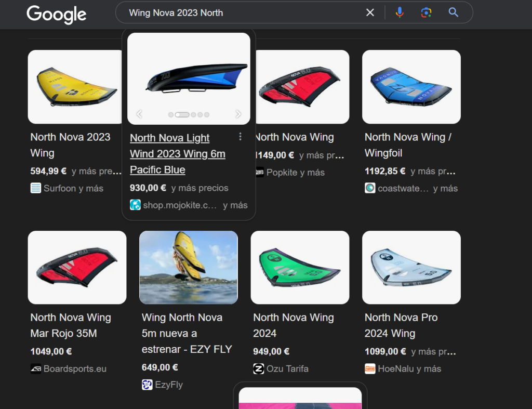
Task: Open North Nova Light Wind 2023 Wing link
Action: click(x=177, y=154)
